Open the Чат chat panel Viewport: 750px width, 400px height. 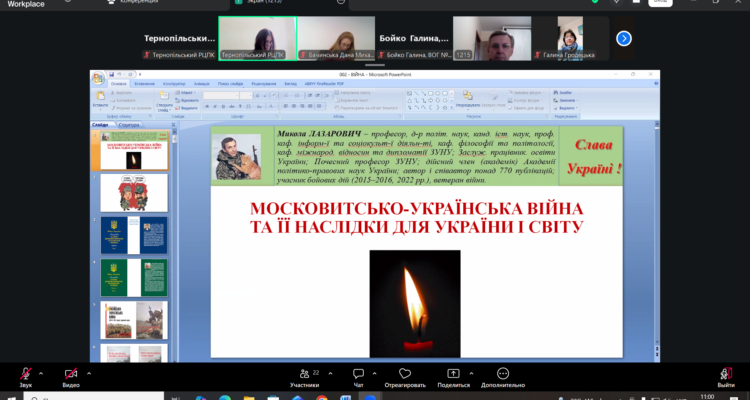coord(358,375)
